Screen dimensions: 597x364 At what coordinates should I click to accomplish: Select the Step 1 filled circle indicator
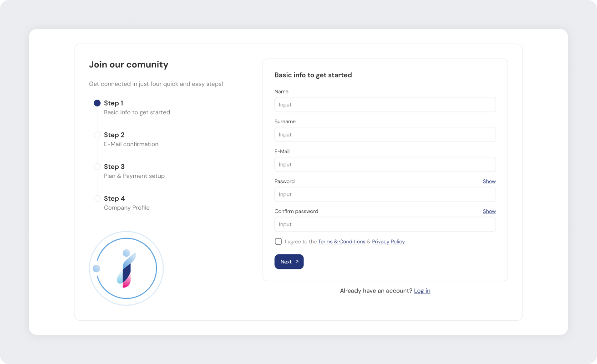point(97,103)
